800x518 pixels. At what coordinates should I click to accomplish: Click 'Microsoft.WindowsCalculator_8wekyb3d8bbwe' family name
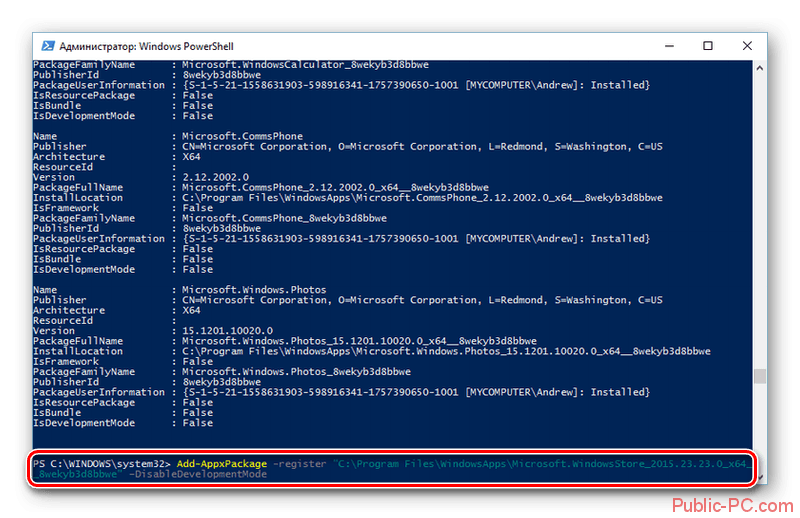pyautogui.click(x=305, y=65)
